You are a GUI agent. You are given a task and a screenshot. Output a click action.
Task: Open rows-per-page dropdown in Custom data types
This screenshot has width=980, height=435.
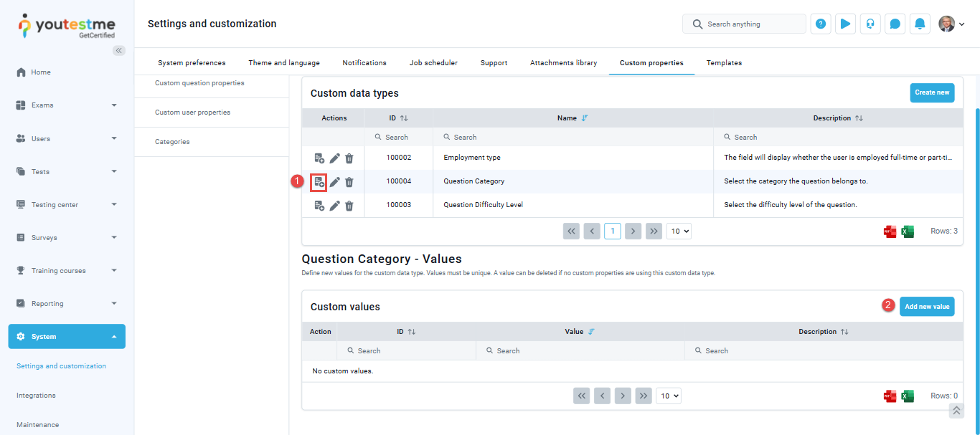pyautogui.click(x=678, y=231)
